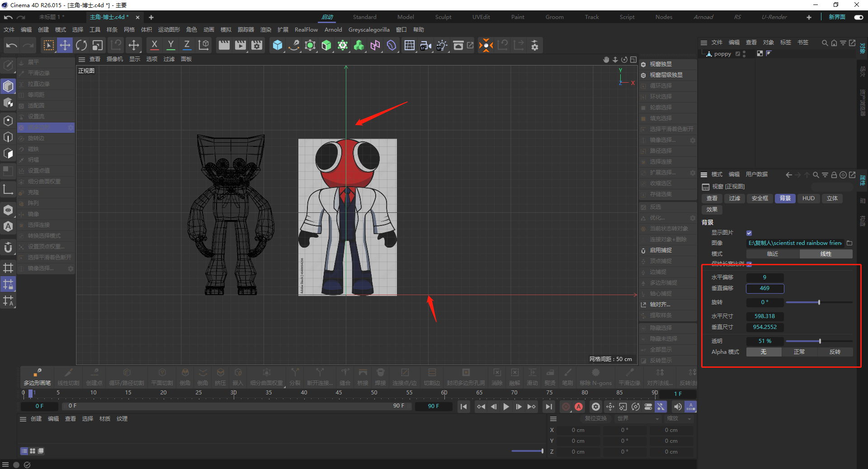
Task: Click the material preview size slider
Action: pos(527,451)
